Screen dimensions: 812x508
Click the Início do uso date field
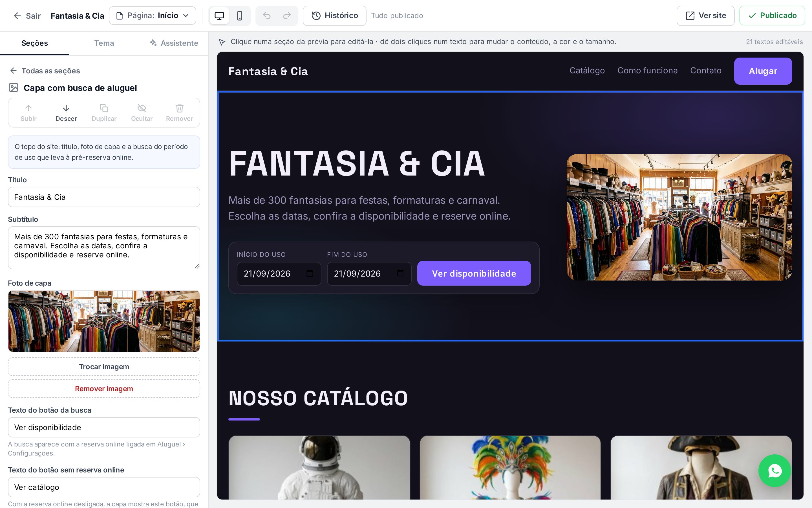[x=279, y=273]
